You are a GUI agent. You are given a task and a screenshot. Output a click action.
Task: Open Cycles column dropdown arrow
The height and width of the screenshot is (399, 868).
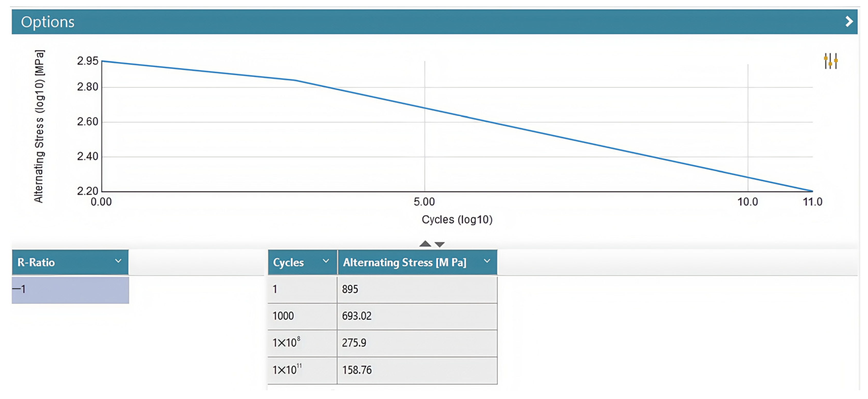(325, 261)
